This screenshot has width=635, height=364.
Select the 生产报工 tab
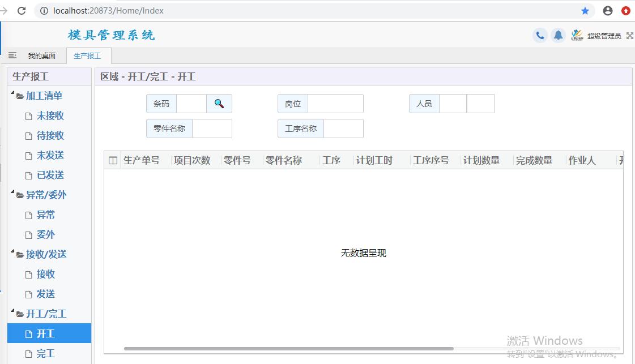pos(87,55)
